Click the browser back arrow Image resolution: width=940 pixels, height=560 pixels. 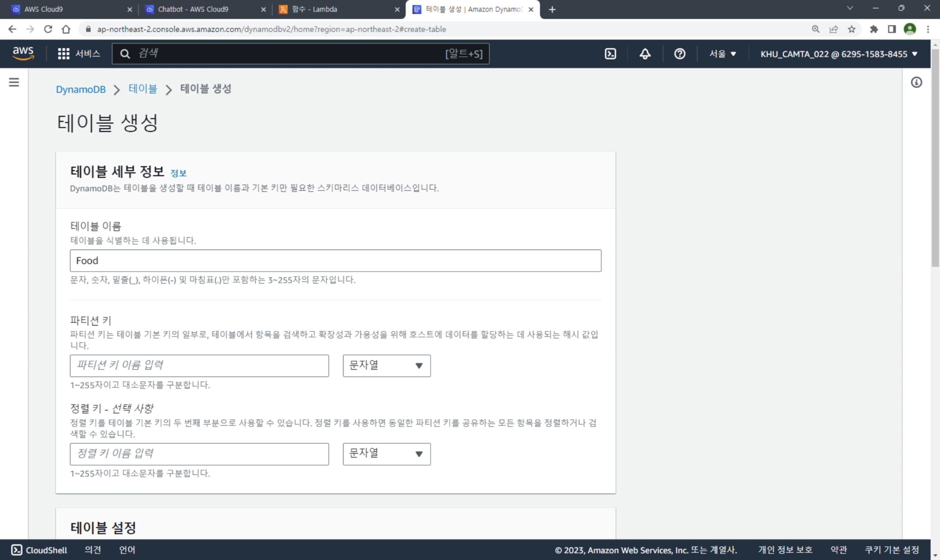point(12,29)
